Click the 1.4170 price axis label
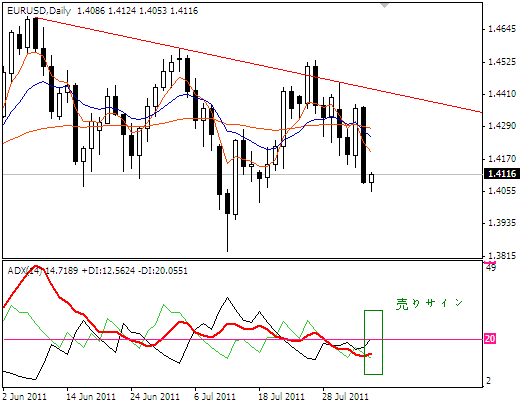 click(x=502, y=158)
